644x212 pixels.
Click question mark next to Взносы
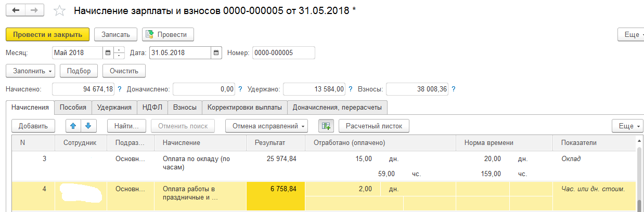click(454, 89)
